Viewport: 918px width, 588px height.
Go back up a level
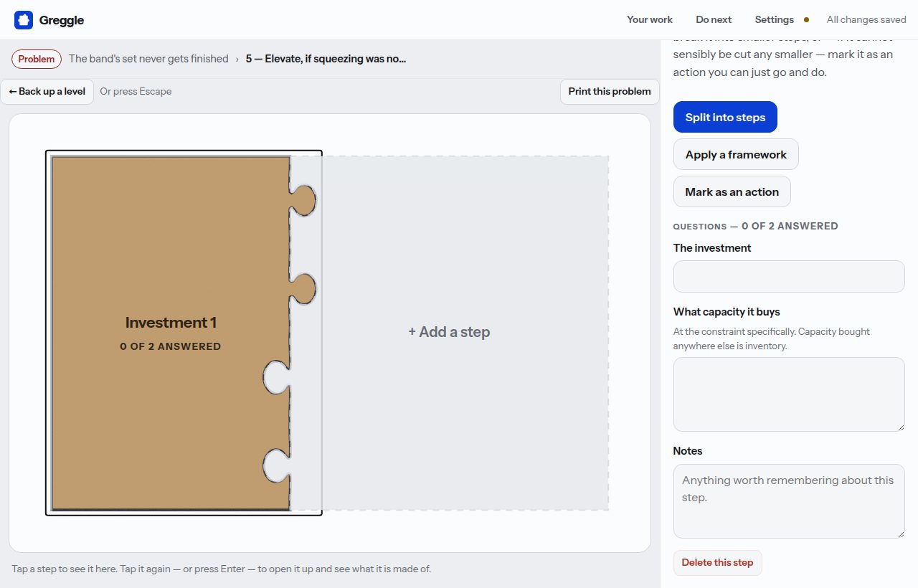(47, 92)
